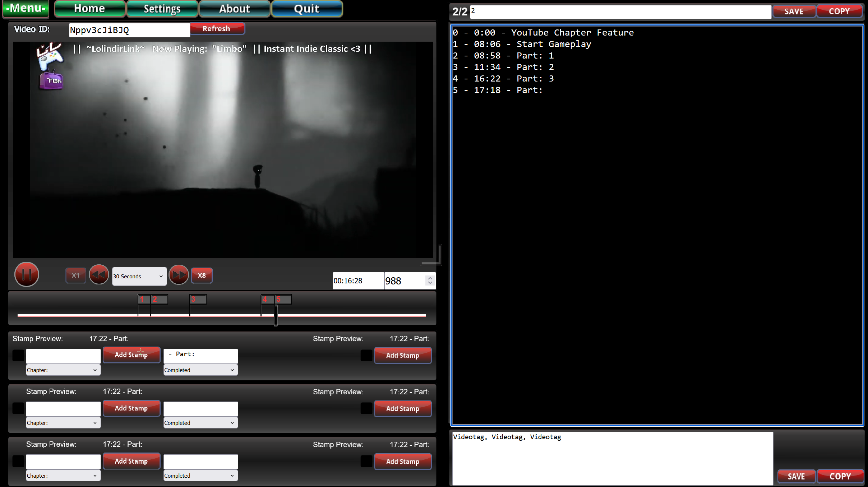The image size is (868, 487).
Task: Click the TGN logo in the video
Action: pos(51,81)
